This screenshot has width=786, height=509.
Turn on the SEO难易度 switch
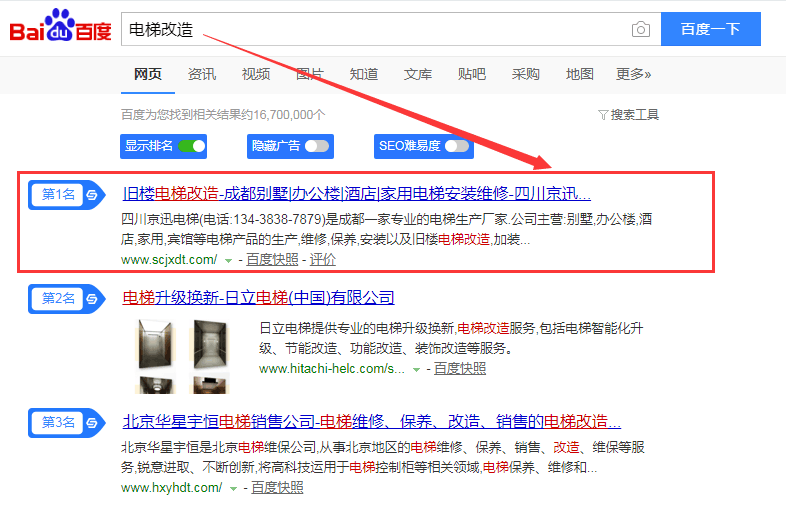point(457,146)
